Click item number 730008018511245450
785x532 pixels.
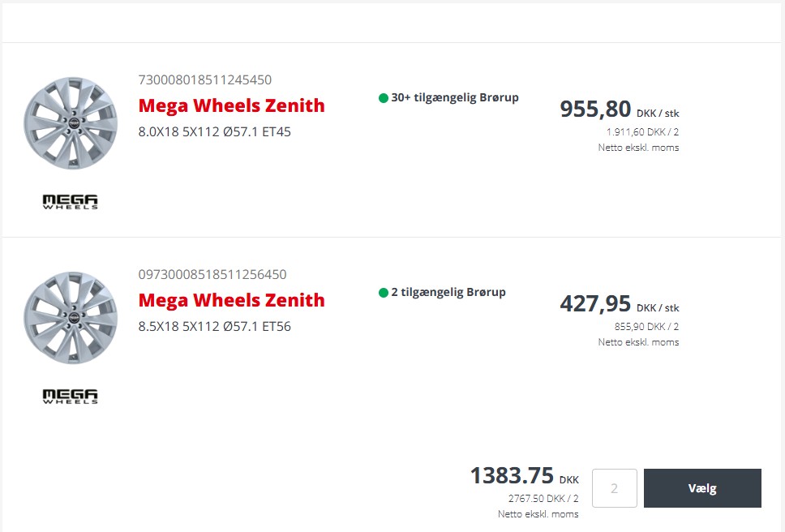click(204, 79)
